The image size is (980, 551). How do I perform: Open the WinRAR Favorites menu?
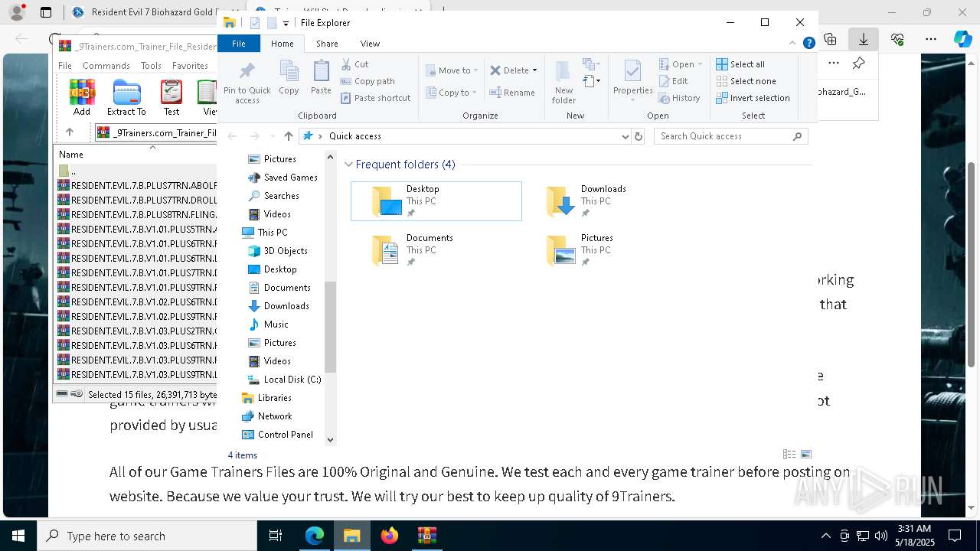point(190,66)
